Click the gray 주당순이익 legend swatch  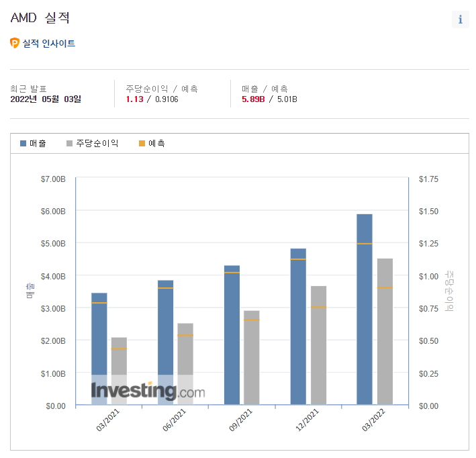(x=70, y=143)
